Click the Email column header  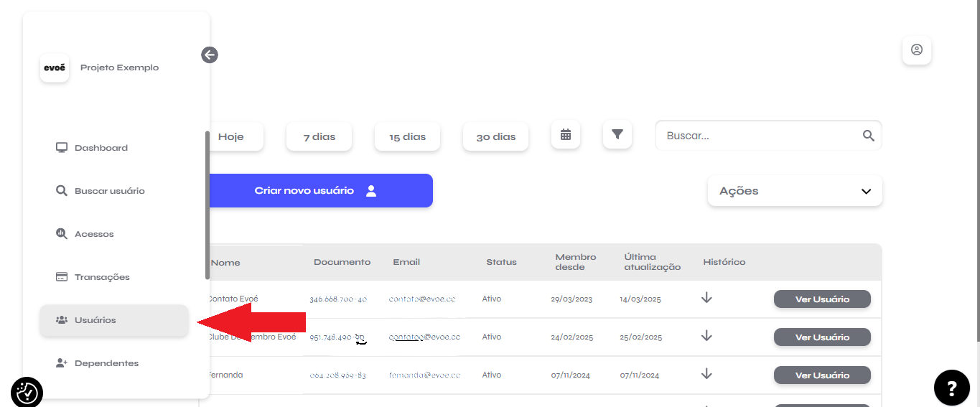point(406,262)
